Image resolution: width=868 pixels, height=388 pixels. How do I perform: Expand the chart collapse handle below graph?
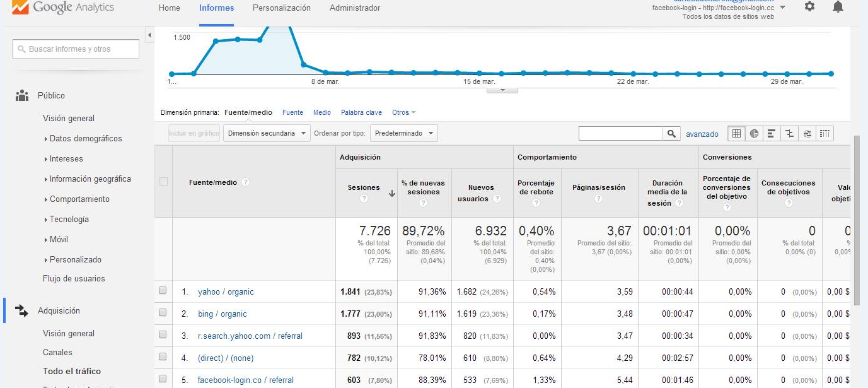pos(502,90)
